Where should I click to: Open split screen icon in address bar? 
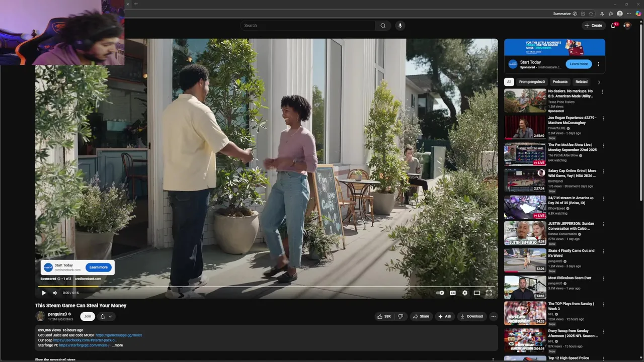pyautogui.click(x=583, y=14)
